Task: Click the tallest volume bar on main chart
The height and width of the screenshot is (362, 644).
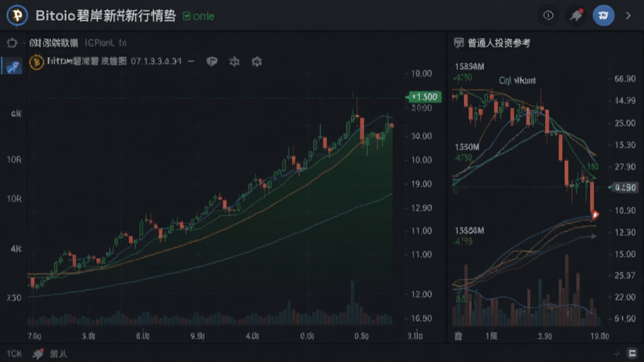Action: [x=352, y=303]
